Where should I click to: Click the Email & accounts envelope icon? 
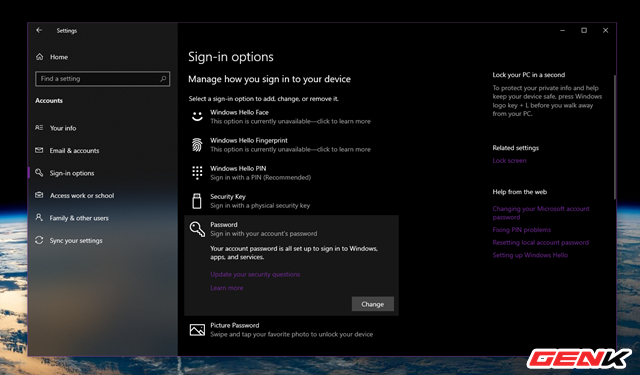coord(39,150)
